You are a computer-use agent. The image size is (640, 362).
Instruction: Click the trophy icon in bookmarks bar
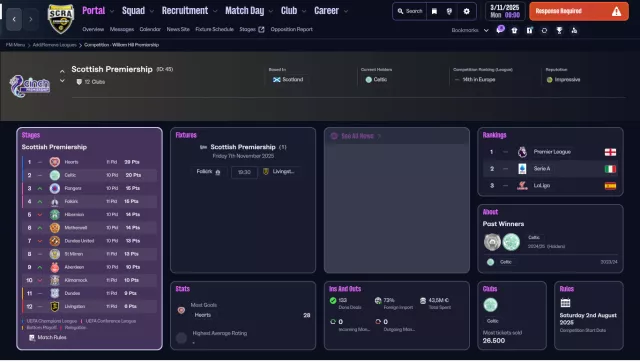click(559, 30)
